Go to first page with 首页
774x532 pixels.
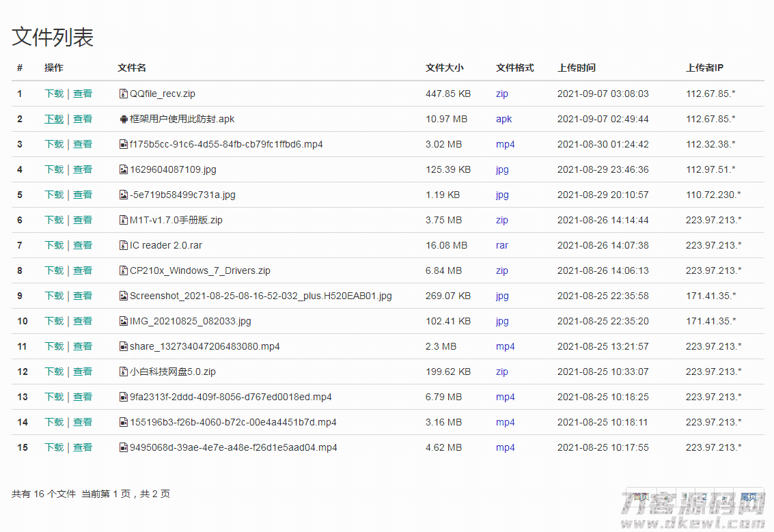coord(641,496)
